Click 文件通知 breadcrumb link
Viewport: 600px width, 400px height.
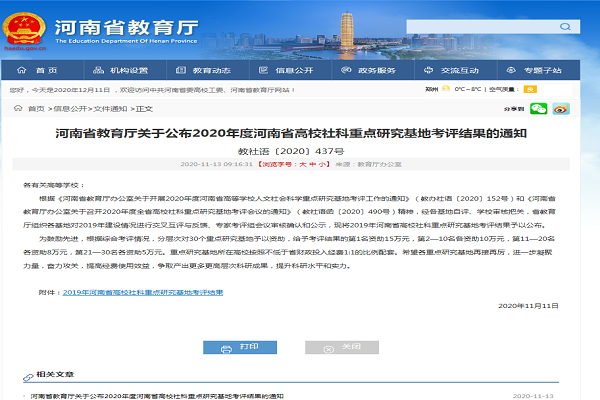(x=110, y=108)
